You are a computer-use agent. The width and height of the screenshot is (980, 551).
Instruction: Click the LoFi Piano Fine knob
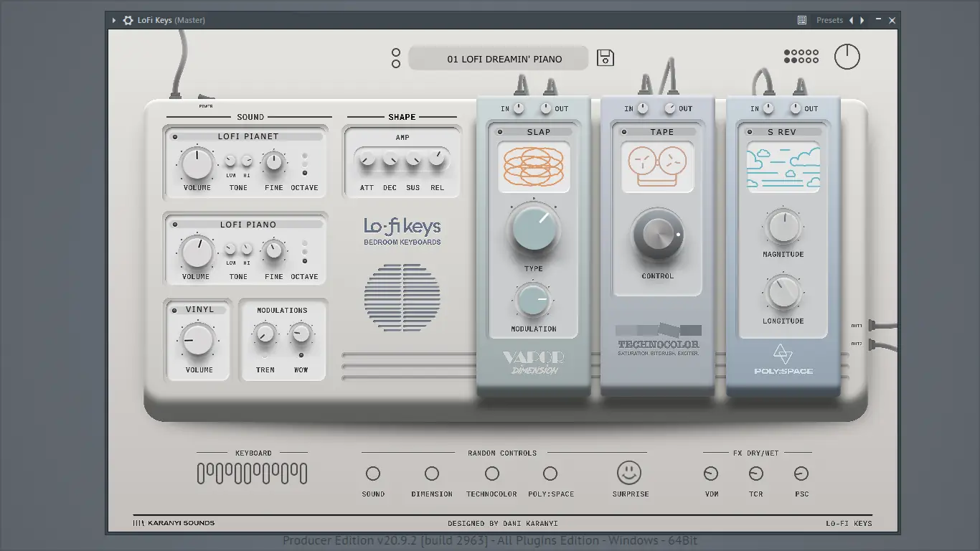pyautogui.click(x=273, y=251)
